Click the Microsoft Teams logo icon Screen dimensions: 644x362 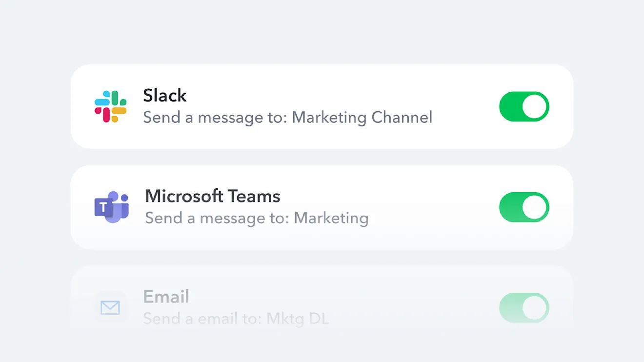coord(112,207)
